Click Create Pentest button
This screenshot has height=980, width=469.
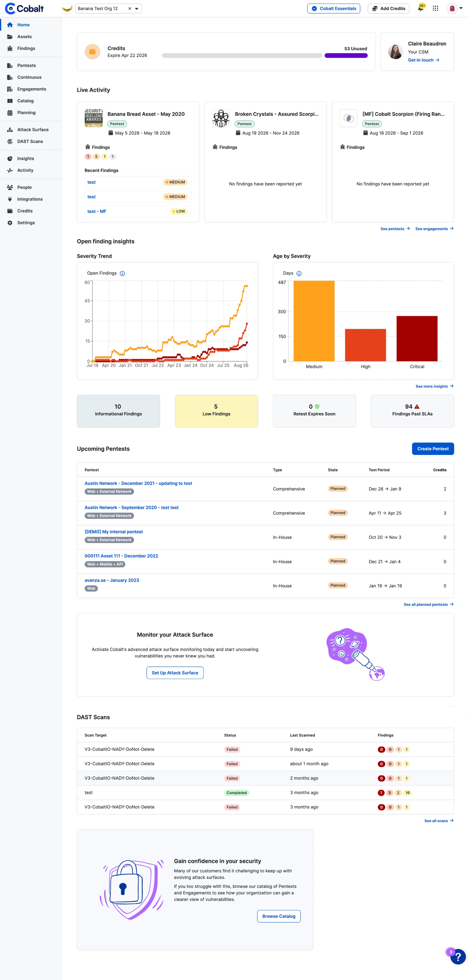tap(433, 449)
